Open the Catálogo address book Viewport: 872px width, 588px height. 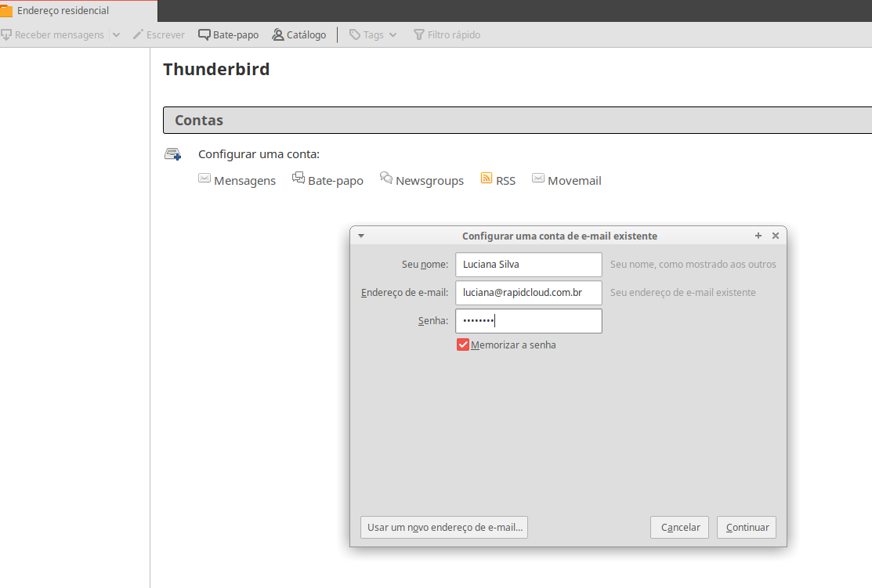click(x=299, y=34)
